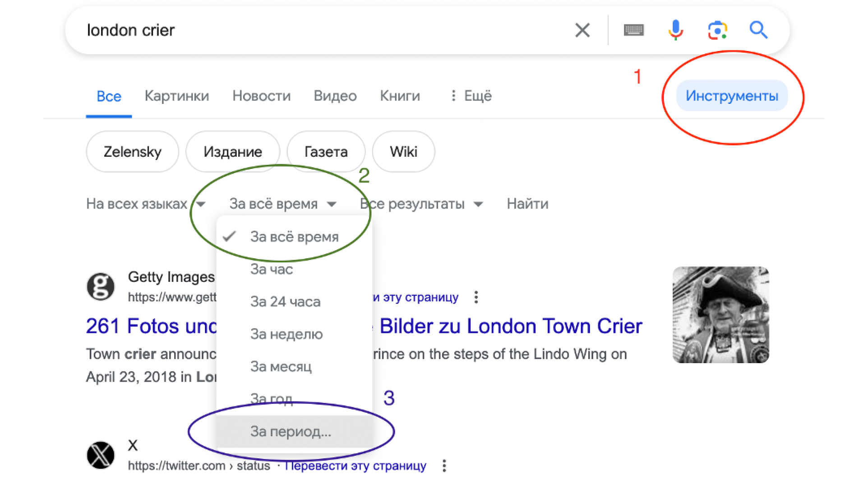
Task: Click the Getty Images site favicon
Action: (101, 286)
